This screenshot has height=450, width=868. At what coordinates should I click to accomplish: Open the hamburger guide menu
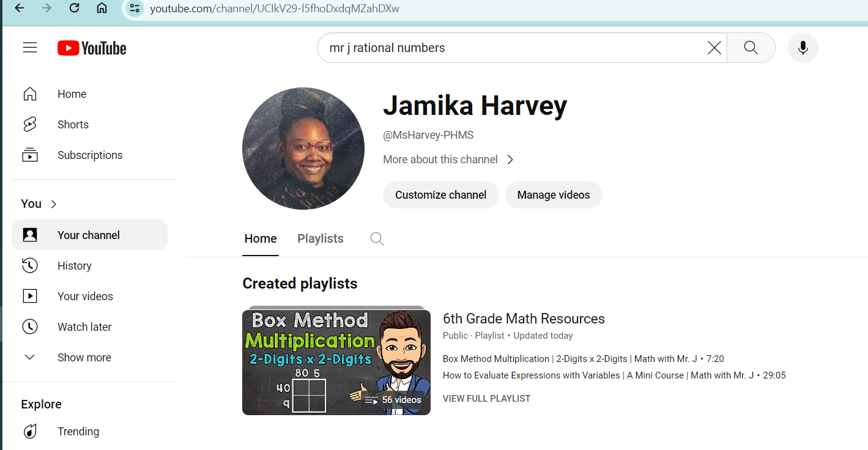click(x=30, y=48)
